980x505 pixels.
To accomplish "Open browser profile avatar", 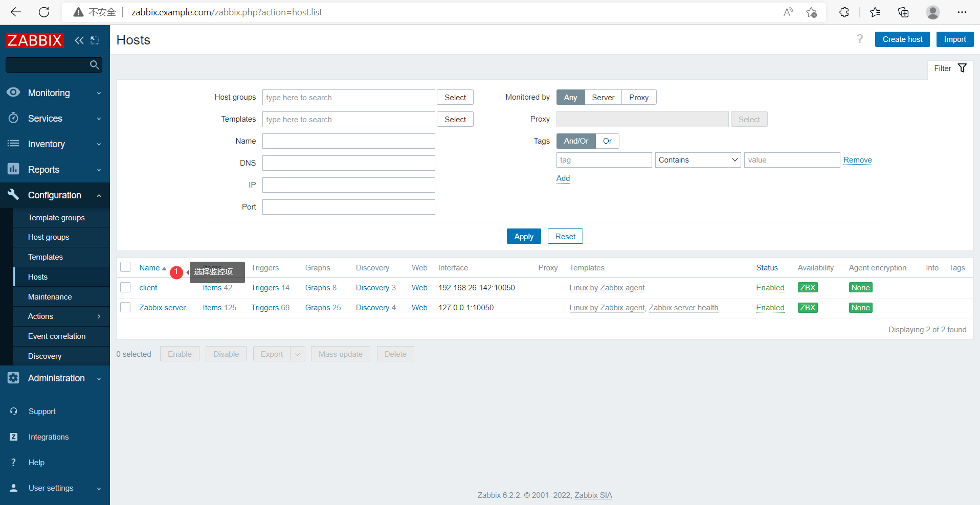I will click(933, 12).
